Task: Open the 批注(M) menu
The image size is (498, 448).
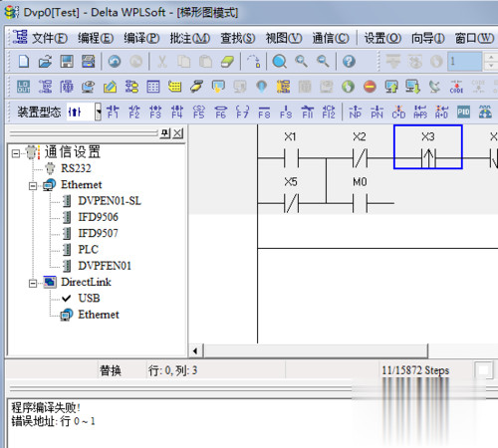Action: click(190, 38)
